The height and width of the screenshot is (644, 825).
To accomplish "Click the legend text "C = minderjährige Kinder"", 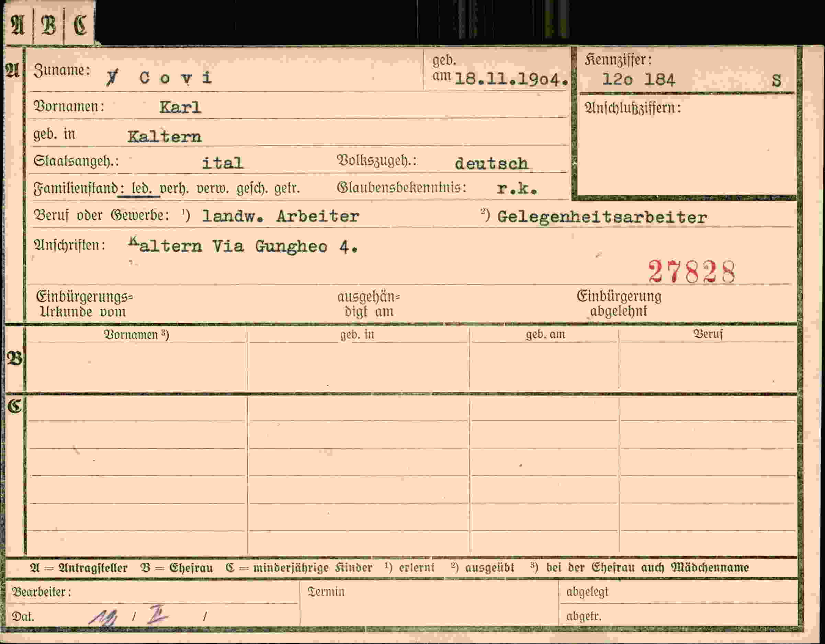I will (299, 568).
